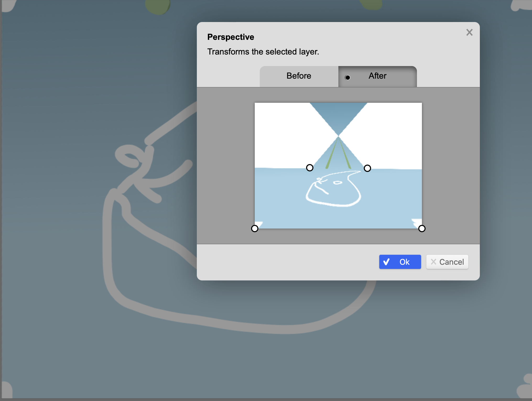The image size is (532, 401).
Task: Close the Perspective dialog with the X
Action: pos(469,32)
